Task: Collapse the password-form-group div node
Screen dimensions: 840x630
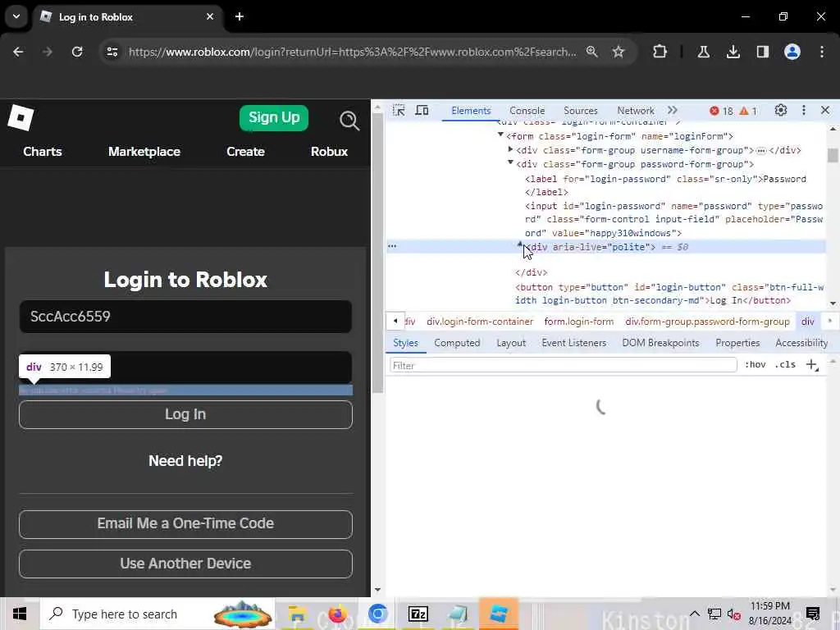Action: [510, 163]
